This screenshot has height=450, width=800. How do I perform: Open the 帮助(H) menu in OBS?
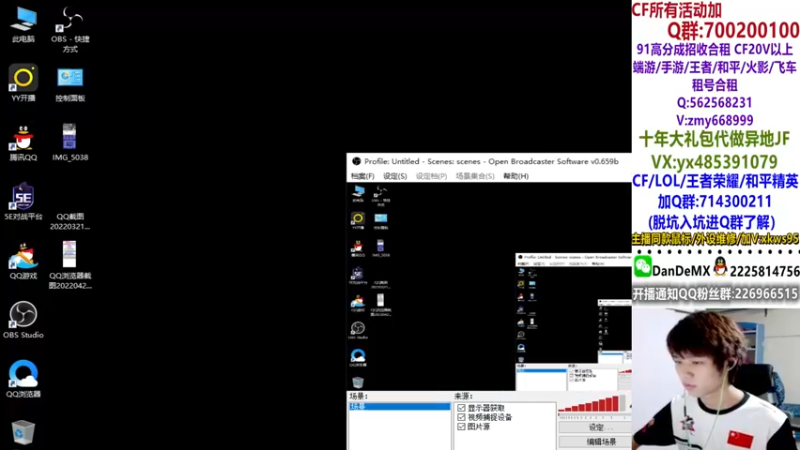pos(516,176)
